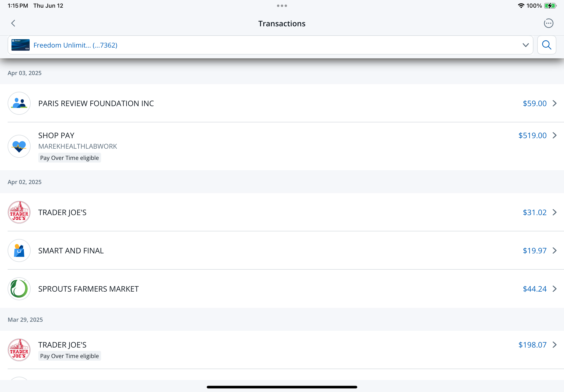This screenshot has height=392, width=564.
Task: Tap the Apr 03, 2025 date header
Action: (x=25, y=73)
